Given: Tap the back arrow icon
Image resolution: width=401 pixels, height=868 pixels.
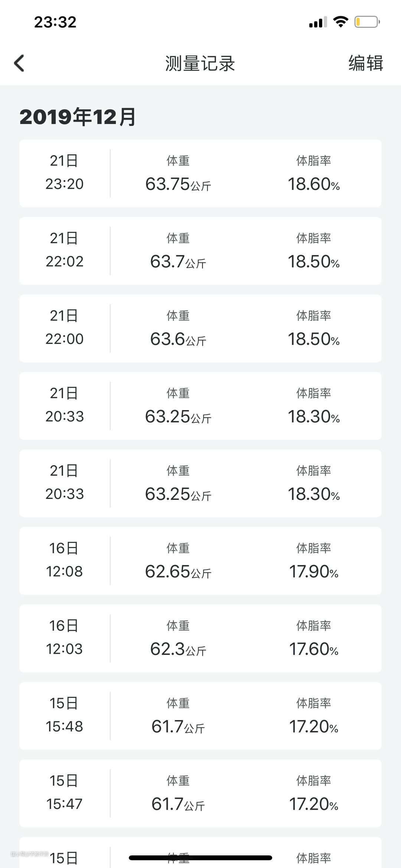Looking at the screenshot, I should [x=19, y=63].
